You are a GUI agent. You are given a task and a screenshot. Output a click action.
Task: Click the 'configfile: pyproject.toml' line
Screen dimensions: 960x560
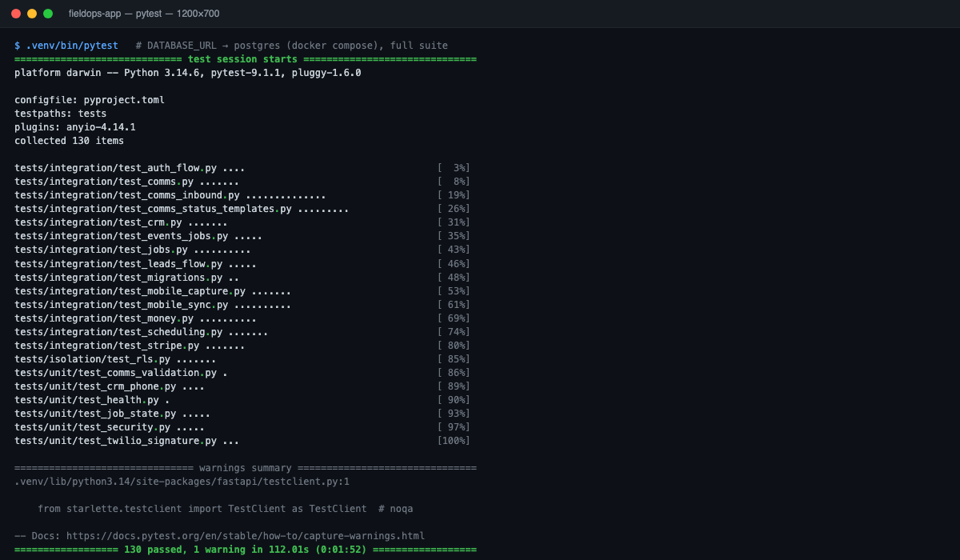pyautogui.click(x=90, y=100)
